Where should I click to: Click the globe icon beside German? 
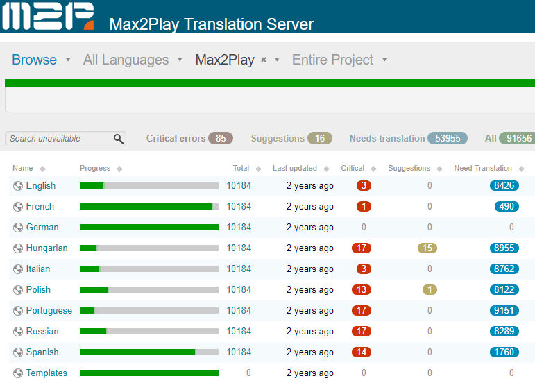click(18, 228)
